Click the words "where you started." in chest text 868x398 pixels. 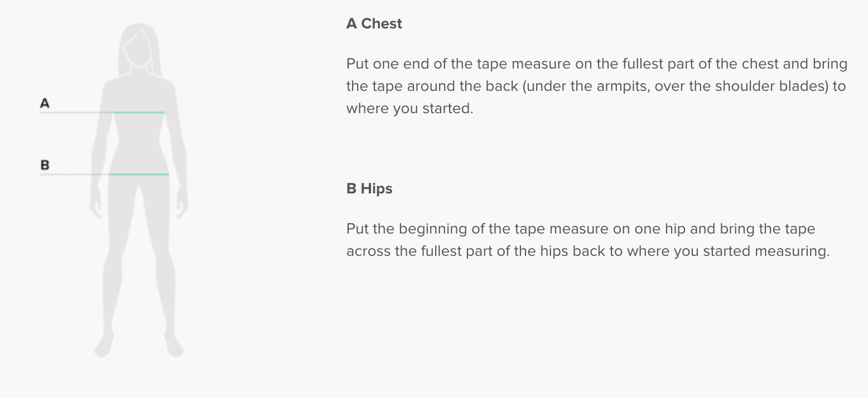tap(409, 108)
